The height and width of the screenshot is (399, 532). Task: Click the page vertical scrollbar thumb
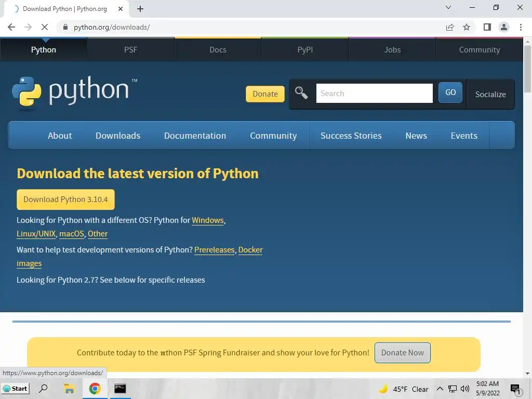coord(527,69)
